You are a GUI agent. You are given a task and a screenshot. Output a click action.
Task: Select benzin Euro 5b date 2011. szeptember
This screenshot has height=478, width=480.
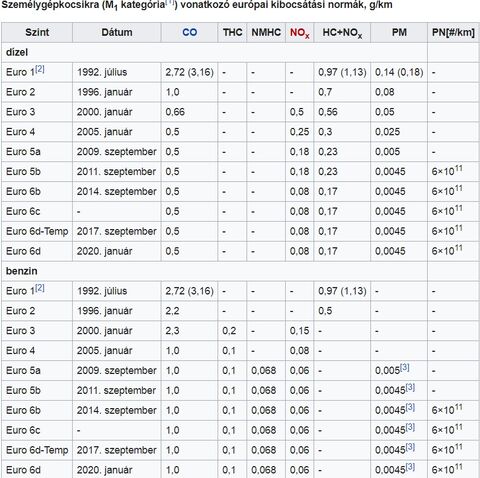point(116,390)
